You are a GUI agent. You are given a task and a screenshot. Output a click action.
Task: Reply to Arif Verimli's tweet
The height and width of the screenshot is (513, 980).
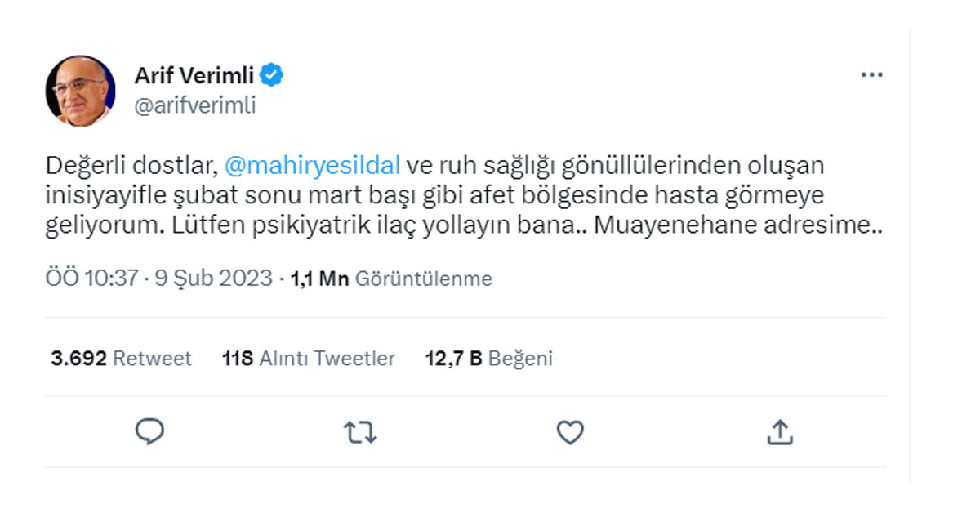pyautogui.click(x=149, y=432)
